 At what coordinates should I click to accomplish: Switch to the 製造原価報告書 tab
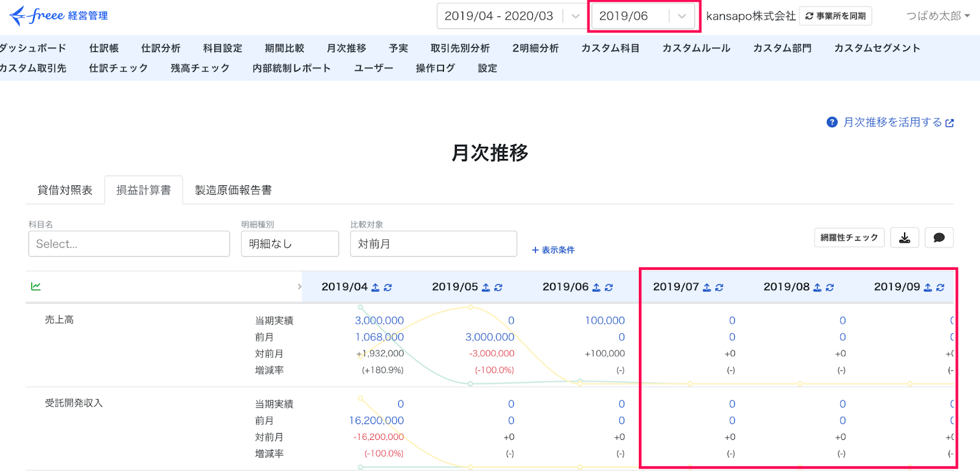(x=233, y=190)
